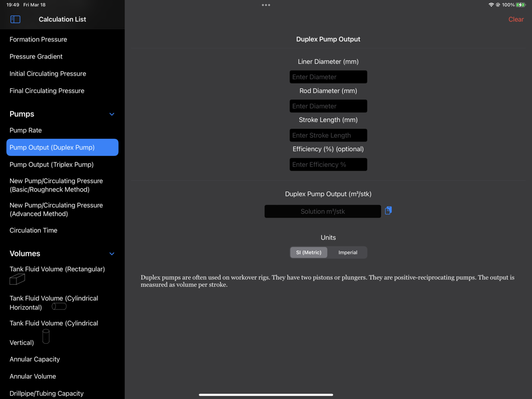Viewport: 532px width, 399px height.
Task: Click the Solution m³/stk output field
Action: pyautogui.click(x=323, y=211)
